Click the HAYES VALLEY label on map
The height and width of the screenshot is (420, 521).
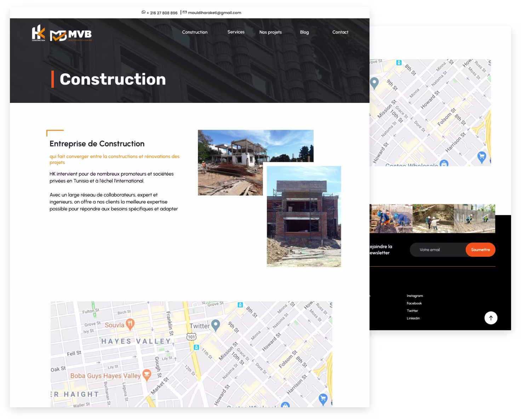136,342
